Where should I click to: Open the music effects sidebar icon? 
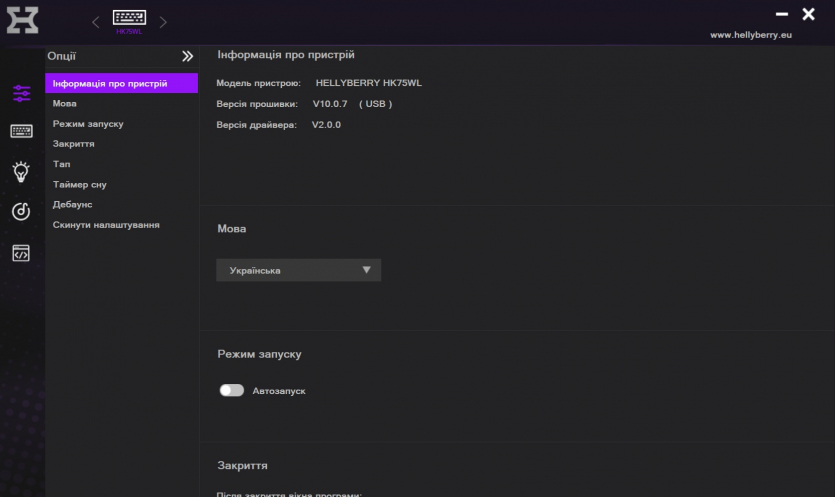pyautogui.click(x=21, y=211)
